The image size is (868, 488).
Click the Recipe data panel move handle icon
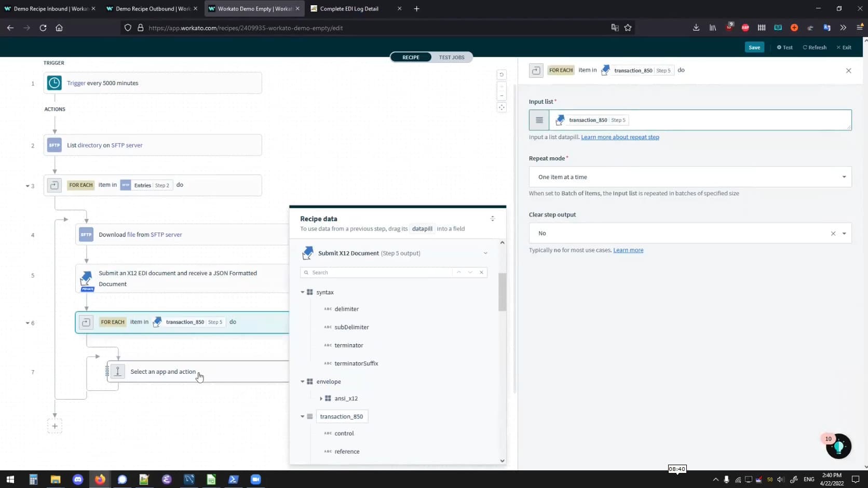coord(493,219)
